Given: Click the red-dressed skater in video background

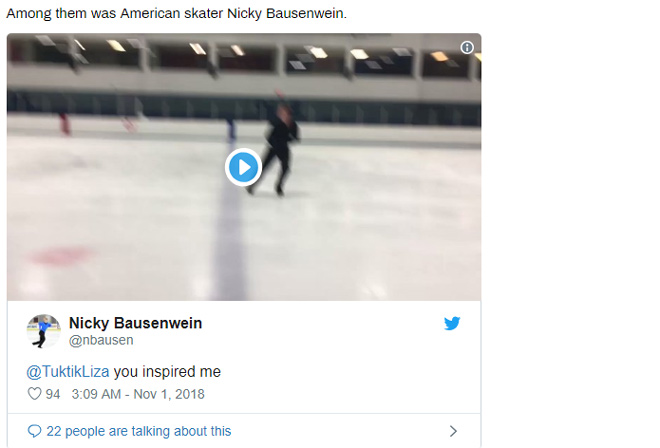Looking at the screenshot, I should pos(65,125).
